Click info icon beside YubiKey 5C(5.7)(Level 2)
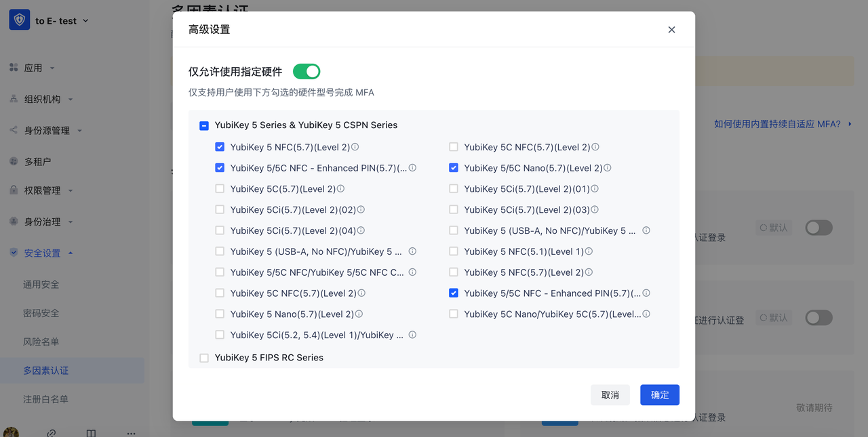This screenshot has width=868, height=437. [341, 189]
